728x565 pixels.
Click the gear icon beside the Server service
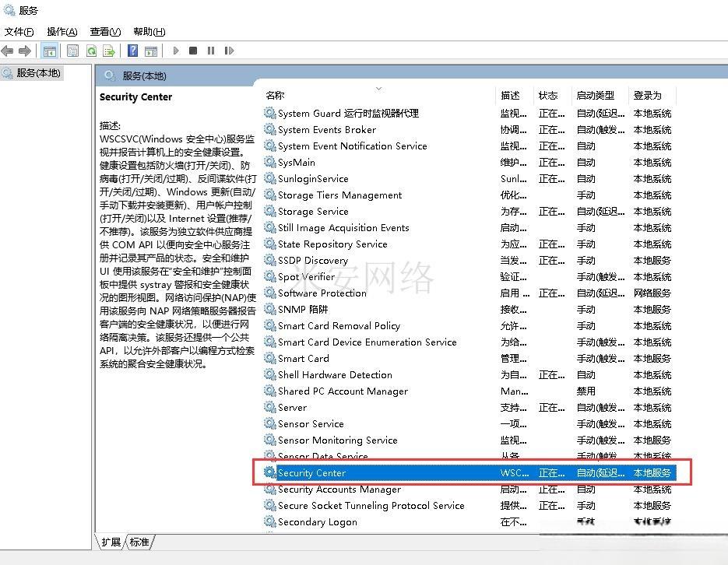(269, 407)
